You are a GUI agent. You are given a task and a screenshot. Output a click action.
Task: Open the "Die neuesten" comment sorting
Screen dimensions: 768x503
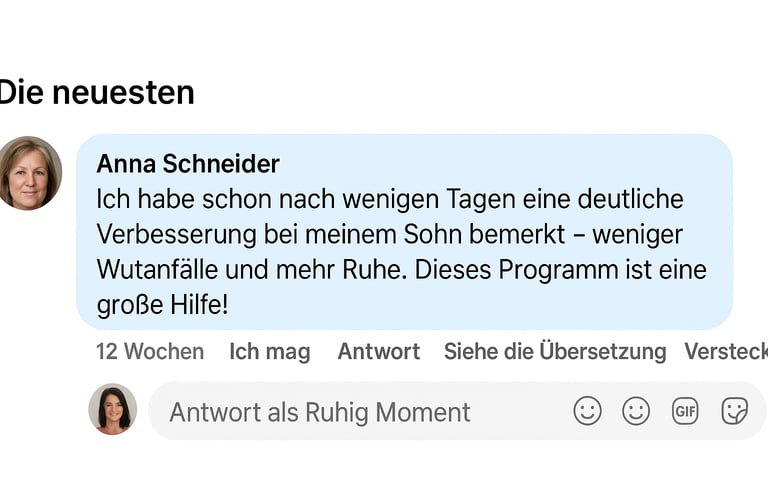[x=96, y=92]
